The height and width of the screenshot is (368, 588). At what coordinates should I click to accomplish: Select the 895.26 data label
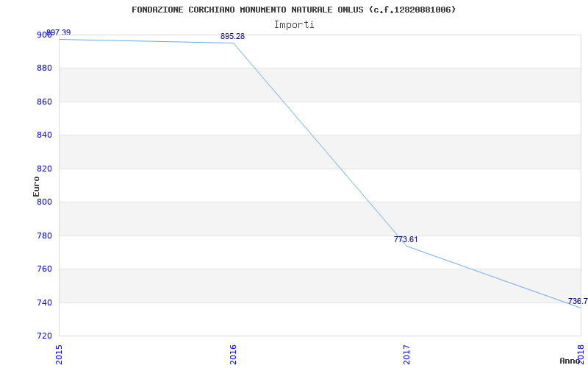232,36
